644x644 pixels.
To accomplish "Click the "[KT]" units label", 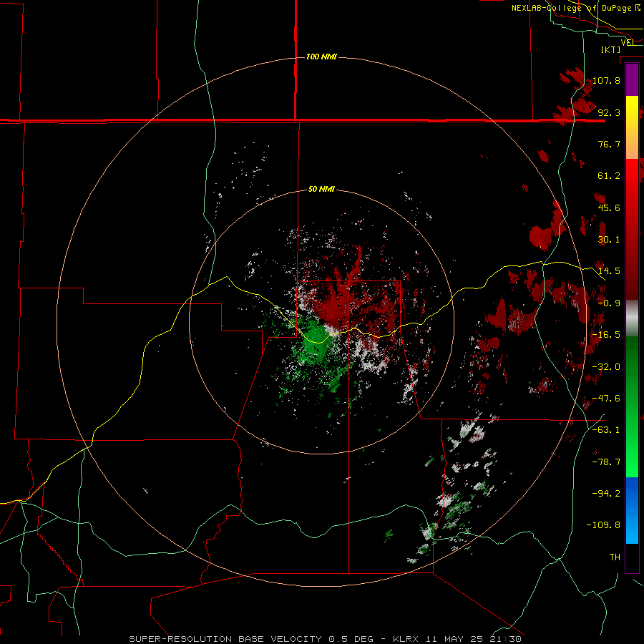I will [611, 49].
